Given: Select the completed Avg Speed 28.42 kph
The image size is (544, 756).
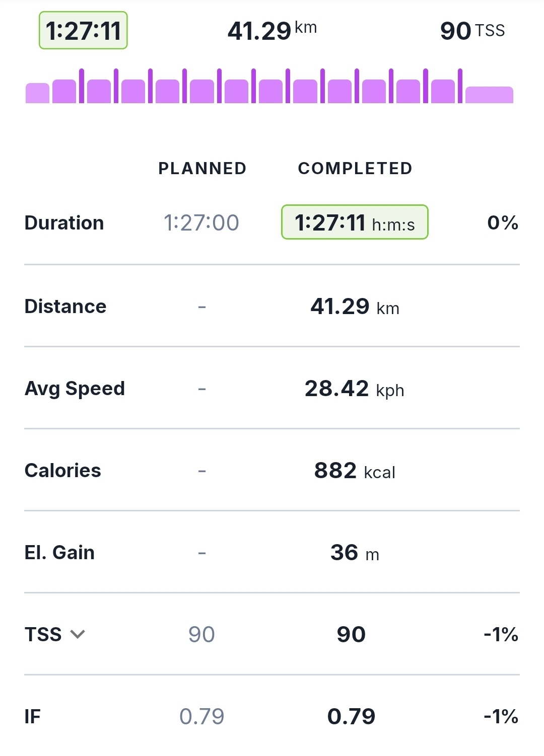Looking at the screenshot, I should pos(355,389).
